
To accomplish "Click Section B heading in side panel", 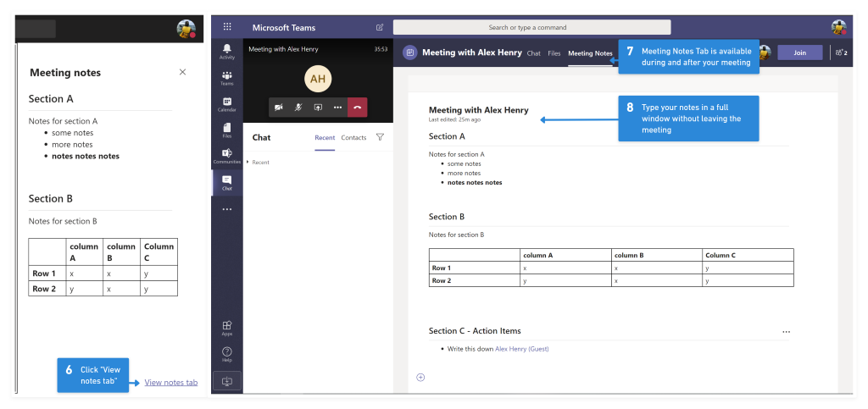I will click(51, 199).
